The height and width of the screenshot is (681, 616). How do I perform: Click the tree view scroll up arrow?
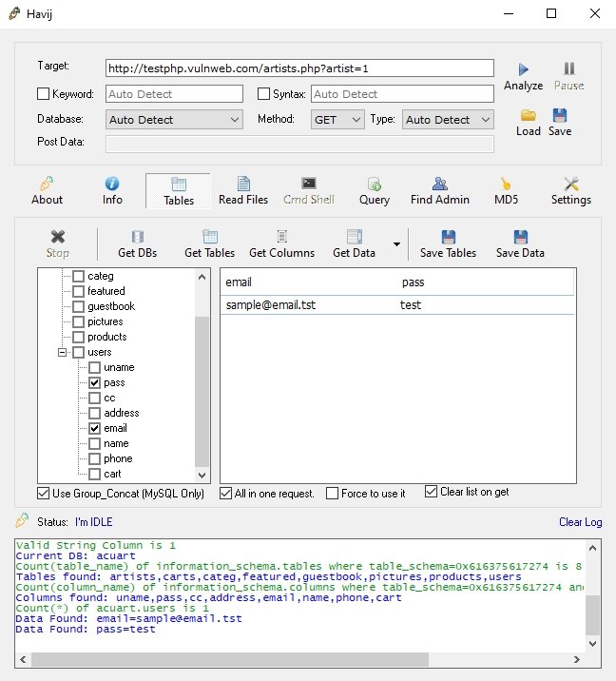tap(202, 277)
